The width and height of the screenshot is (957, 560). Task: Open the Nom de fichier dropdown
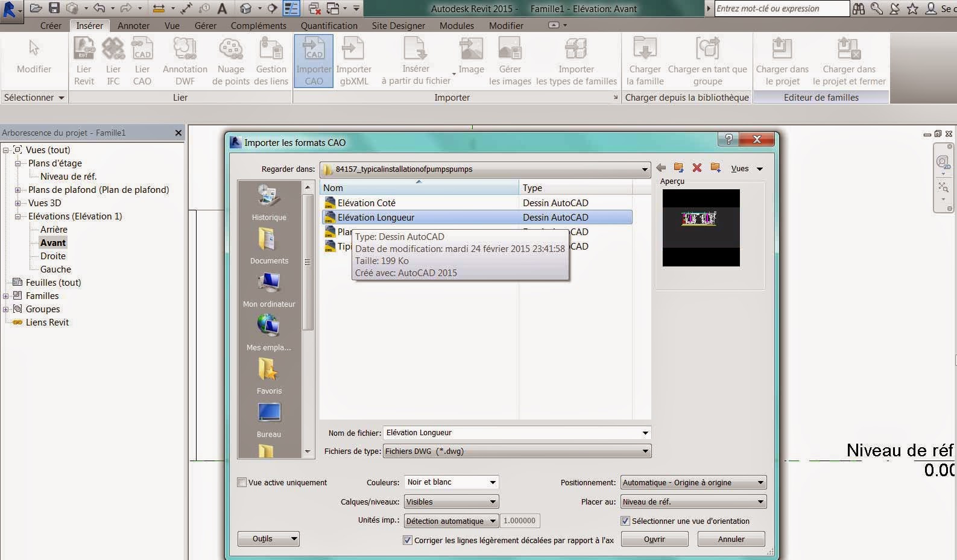pos(645,433)
